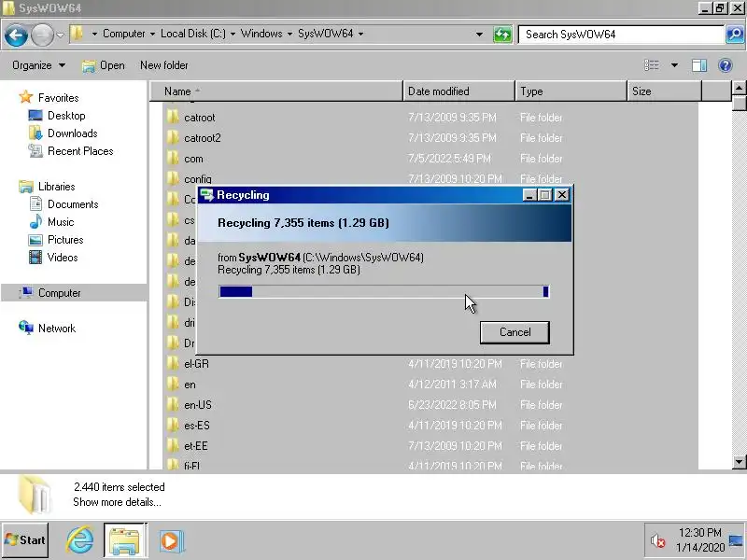
Task: Open Help with the question mark icon
Action: click(726, 65)
